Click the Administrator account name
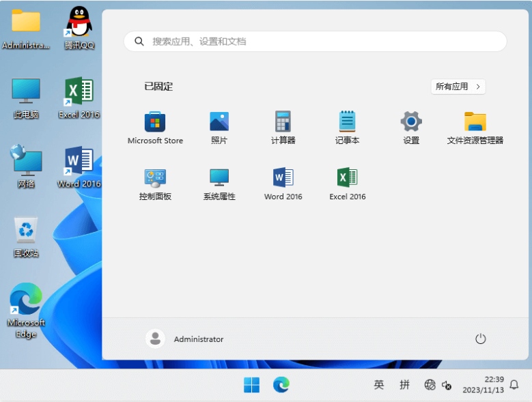532x402 pixels. (x=199, y=339)
